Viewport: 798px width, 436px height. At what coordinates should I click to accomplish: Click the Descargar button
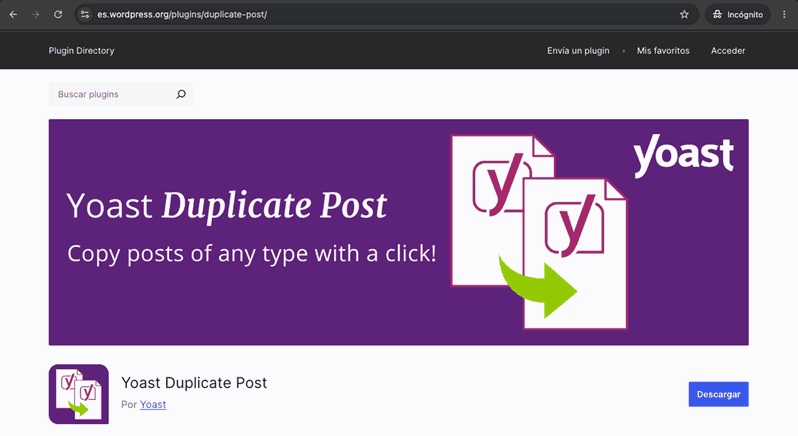[719, 394]
